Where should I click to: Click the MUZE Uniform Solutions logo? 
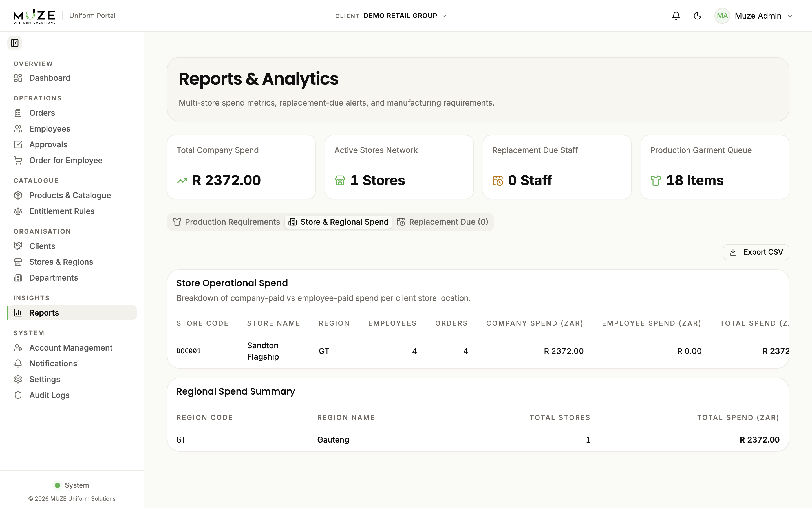point(34,16)
